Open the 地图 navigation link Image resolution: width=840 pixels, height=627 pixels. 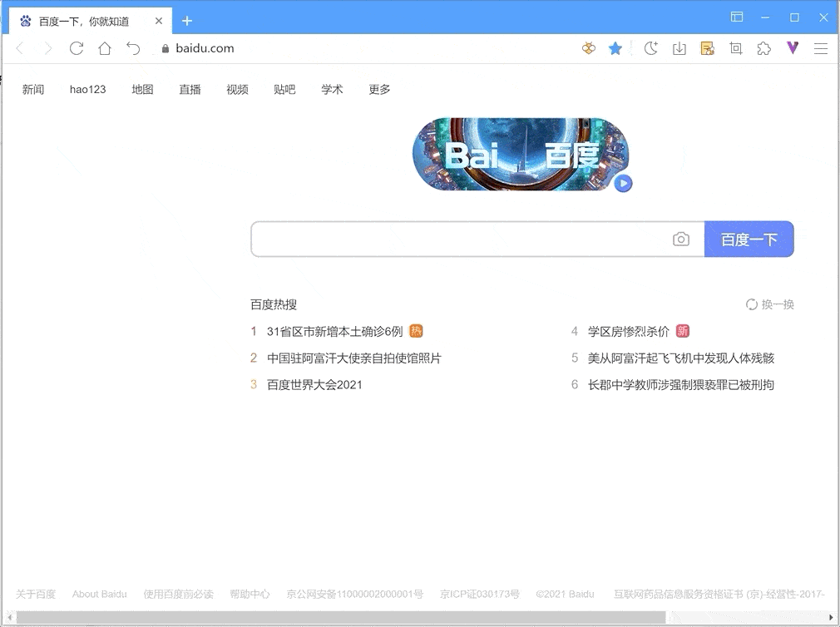pyautogui.click(x=142, y=90)
